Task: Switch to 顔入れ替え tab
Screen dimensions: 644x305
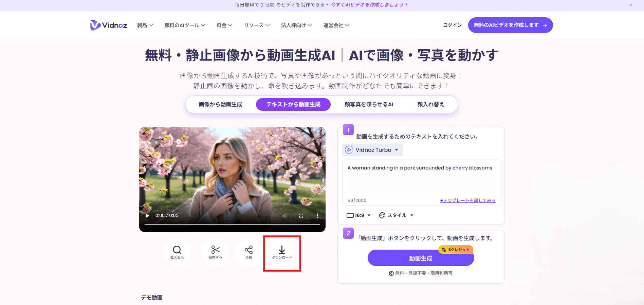Action: 430,104
